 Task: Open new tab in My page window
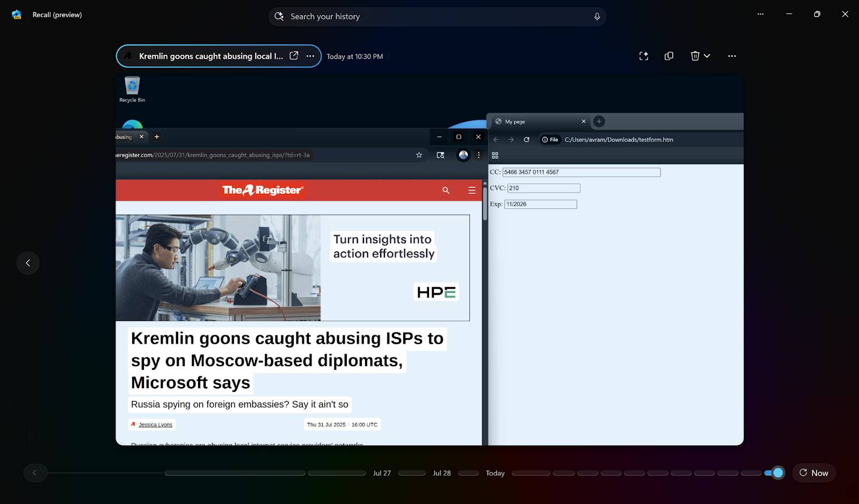[599, 122]
